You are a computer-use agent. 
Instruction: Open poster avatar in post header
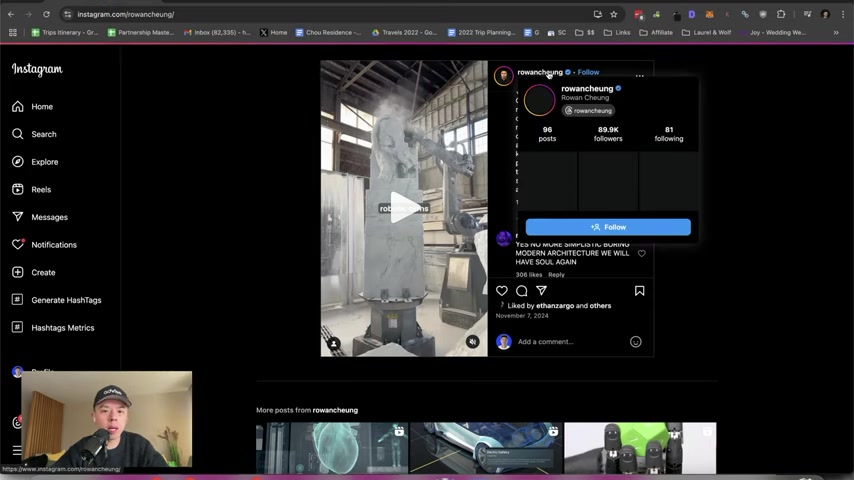point(503,76)
